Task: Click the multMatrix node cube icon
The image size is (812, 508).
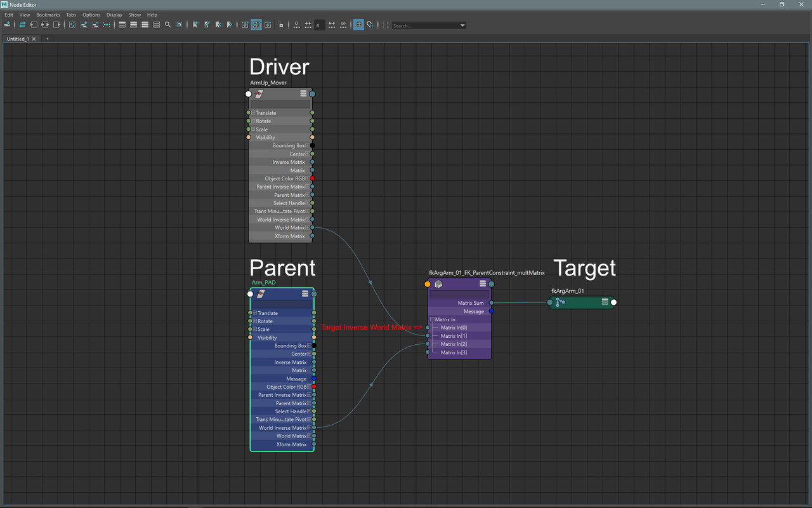Action: coord(438,284)
